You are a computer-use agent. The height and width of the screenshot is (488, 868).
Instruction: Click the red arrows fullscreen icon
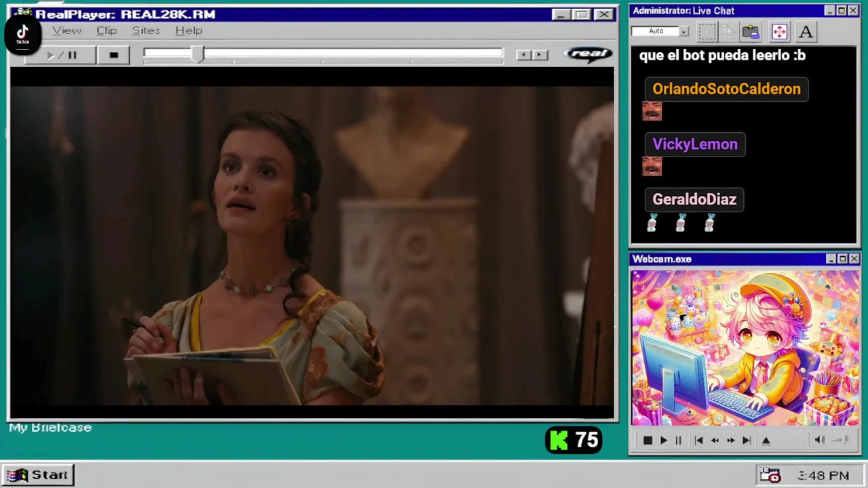click(x=778, y=31)
